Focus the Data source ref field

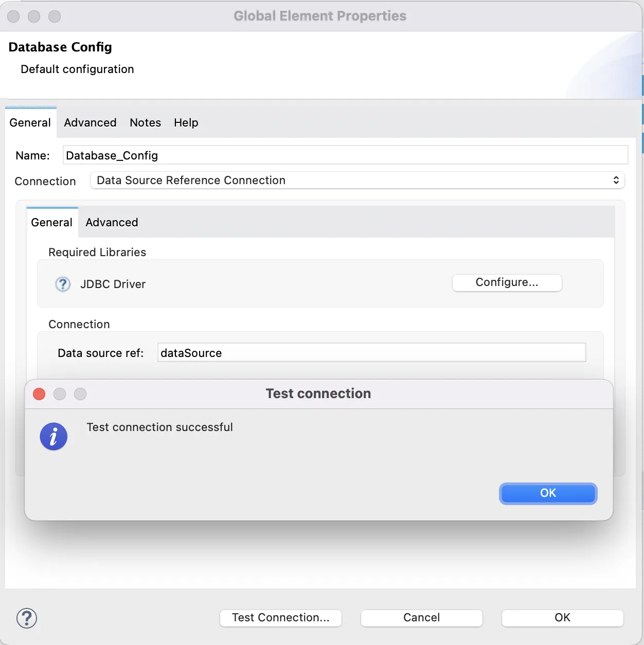(371, 352)
